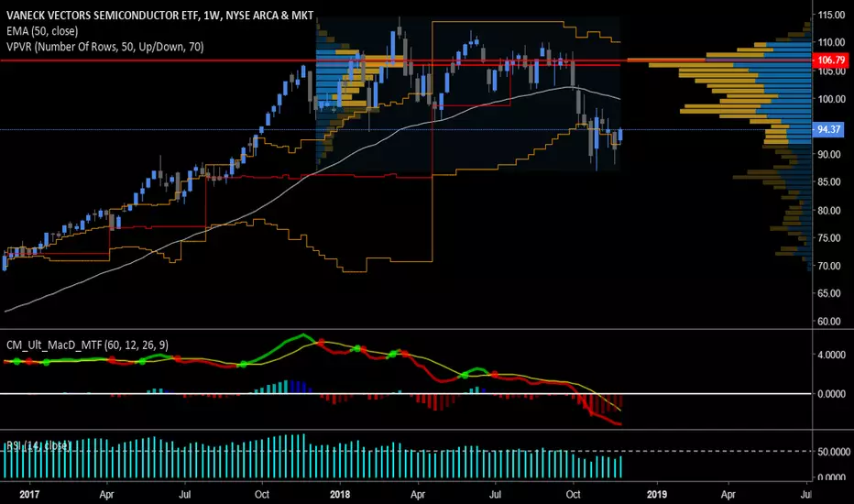
Task: Click the Oct label right before 2019
Action: [x=573, y=494]
